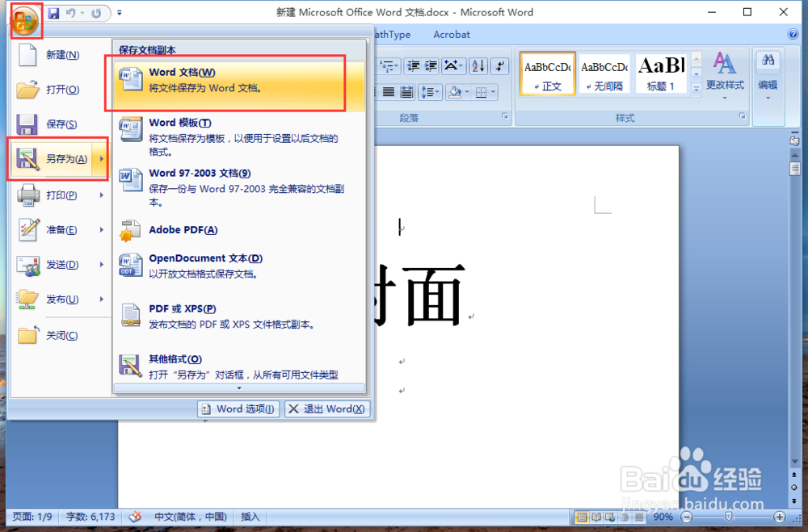This screenshot has height=532, width=808.
Task: Choose 其他格式(O) save option
Action: 239,367
